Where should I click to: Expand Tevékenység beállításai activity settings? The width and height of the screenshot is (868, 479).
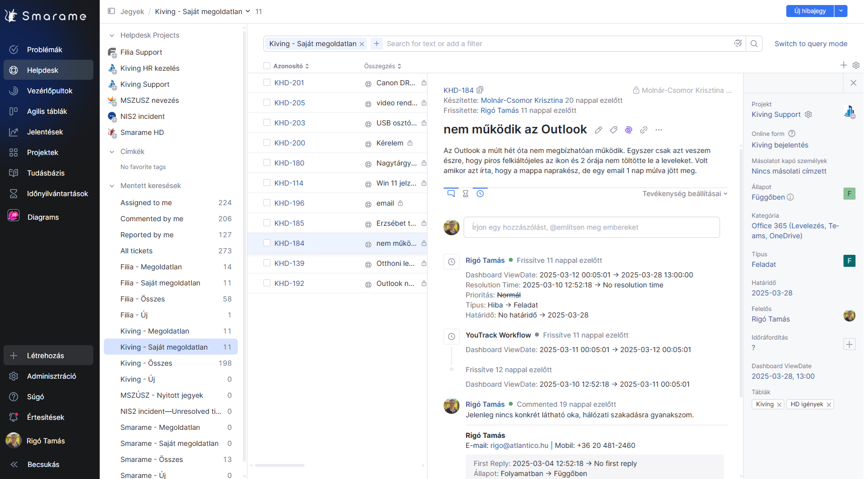[684, 194]
